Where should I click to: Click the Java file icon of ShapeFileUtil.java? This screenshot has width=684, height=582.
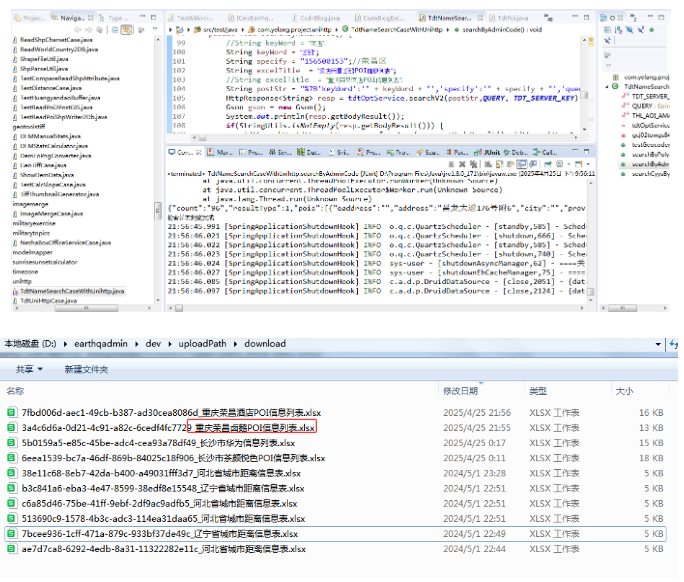(14, 58)
